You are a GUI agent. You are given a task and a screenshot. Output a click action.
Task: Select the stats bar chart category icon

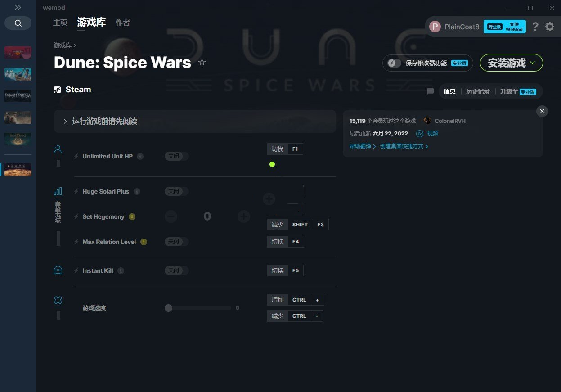pyautogui.click(x=58, y=191)
